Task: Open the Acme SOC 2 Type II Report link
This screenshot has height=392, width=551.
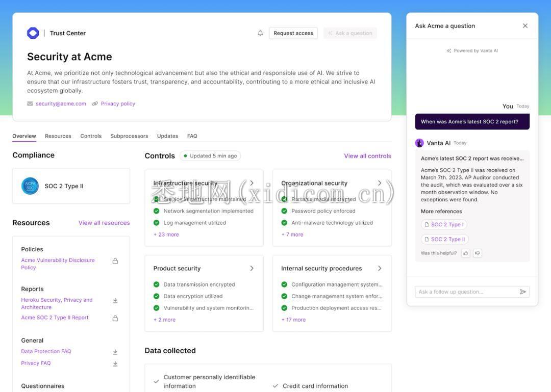Action: pyautogui.click(x=55, y=318)
